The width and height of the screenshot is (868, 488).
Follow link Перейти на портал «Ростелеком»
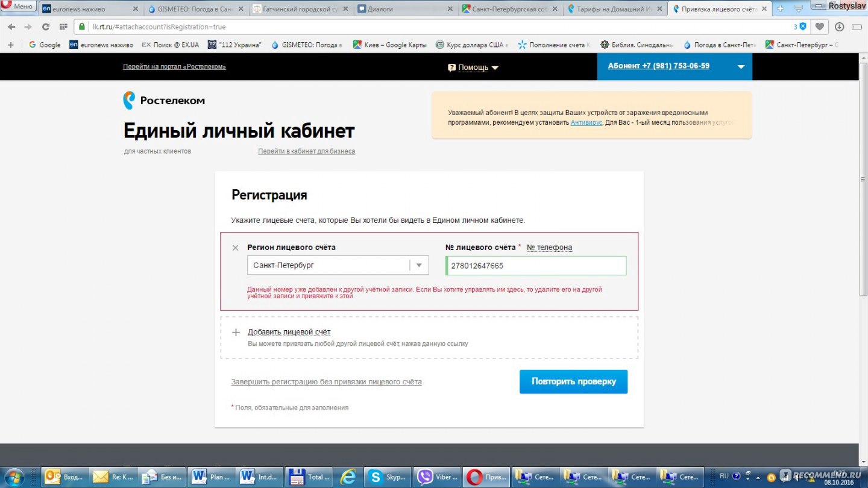coord(174,67)
